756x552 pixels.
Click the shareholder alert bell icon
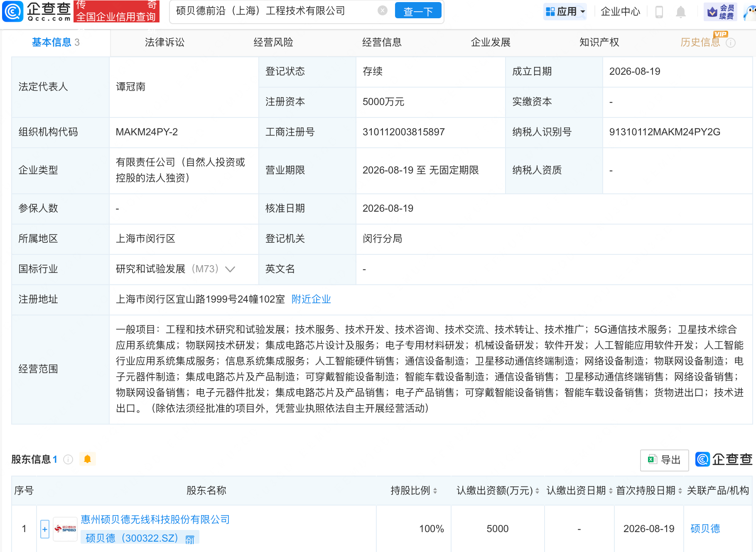pos(87,459)
